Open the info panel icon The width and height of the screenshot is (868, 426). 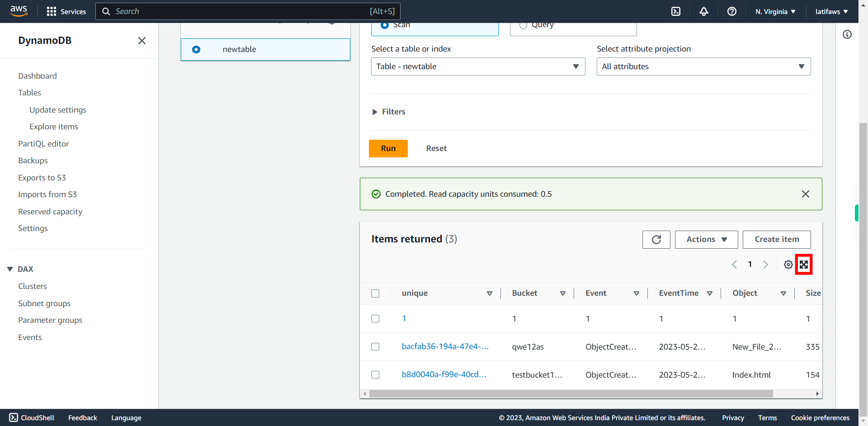[847, 34]
